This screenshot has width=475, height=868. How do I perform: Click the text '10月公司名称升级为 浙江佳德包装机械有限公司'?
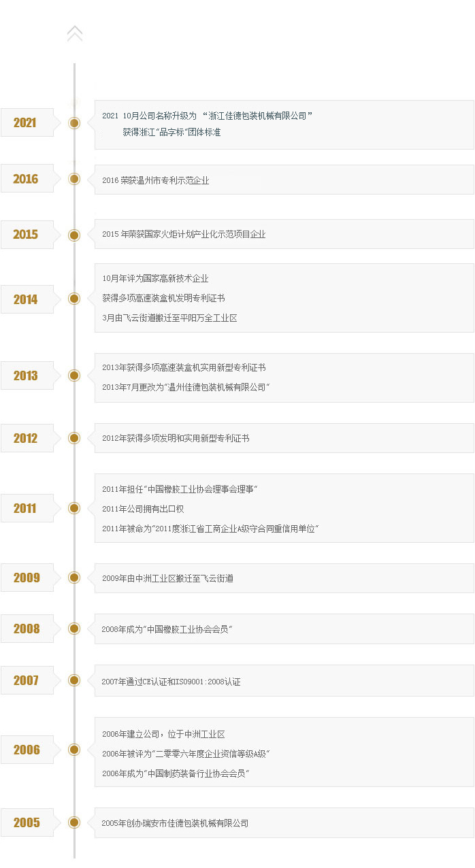pos(218,116)
